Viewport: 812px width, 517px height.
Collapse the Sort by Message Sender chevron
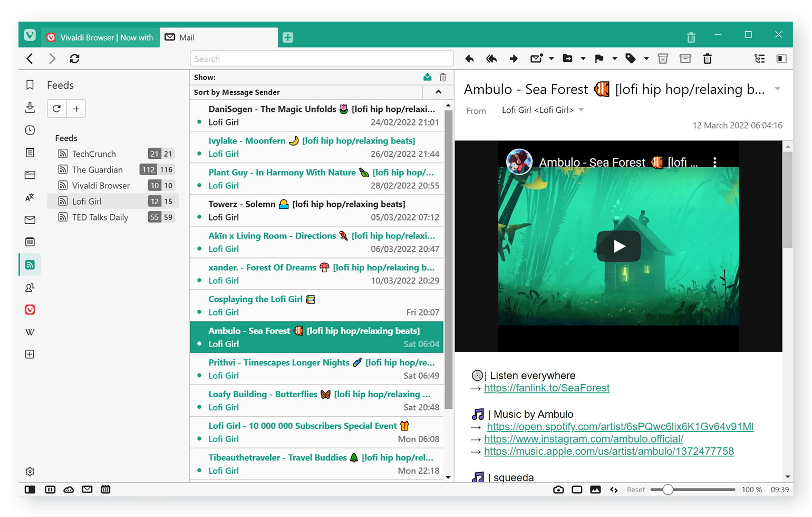(x=438, y=92)
